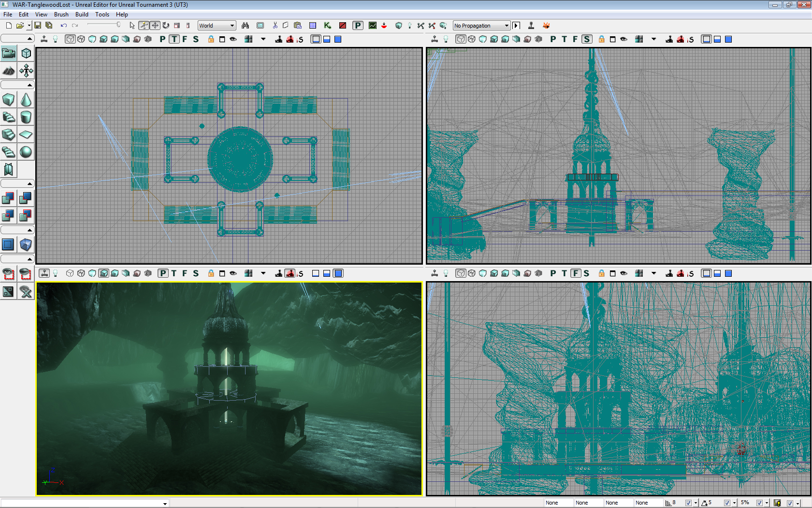Viewport: 812px width, 508px height.
Task: Open the Brush menu
Action: (x=61, y=15)
